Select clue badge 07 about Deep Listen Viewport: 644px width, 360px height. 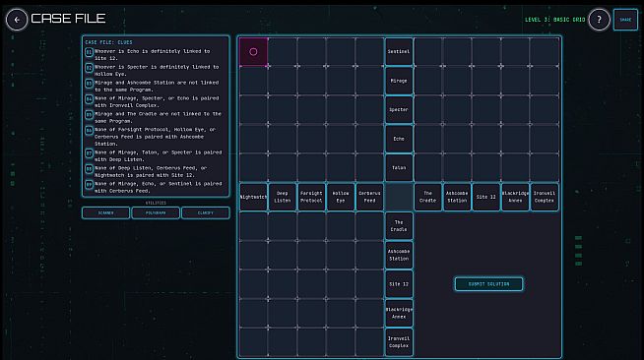click(x=89, y=152)
